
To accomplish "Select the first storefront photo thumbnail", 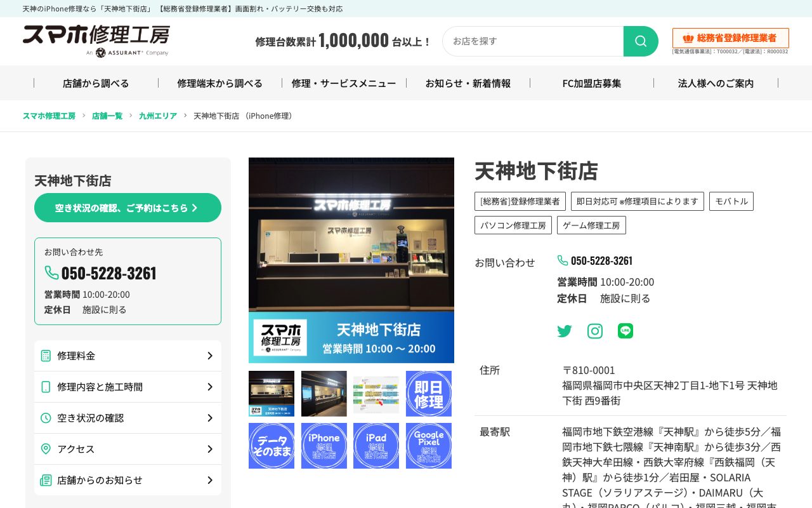I will [272, 394].
